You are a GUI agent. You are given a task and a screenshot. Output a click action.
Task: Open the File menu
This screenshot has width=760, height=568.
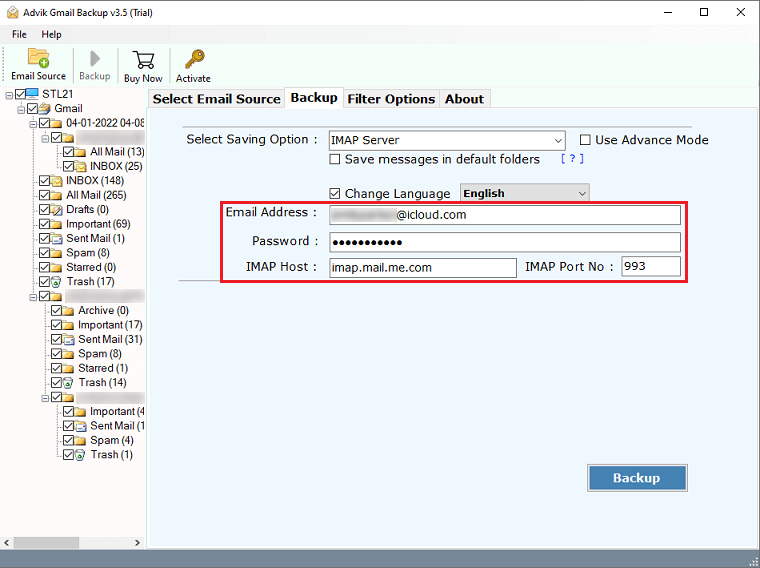pyautogui.click(x=19, y=34)
